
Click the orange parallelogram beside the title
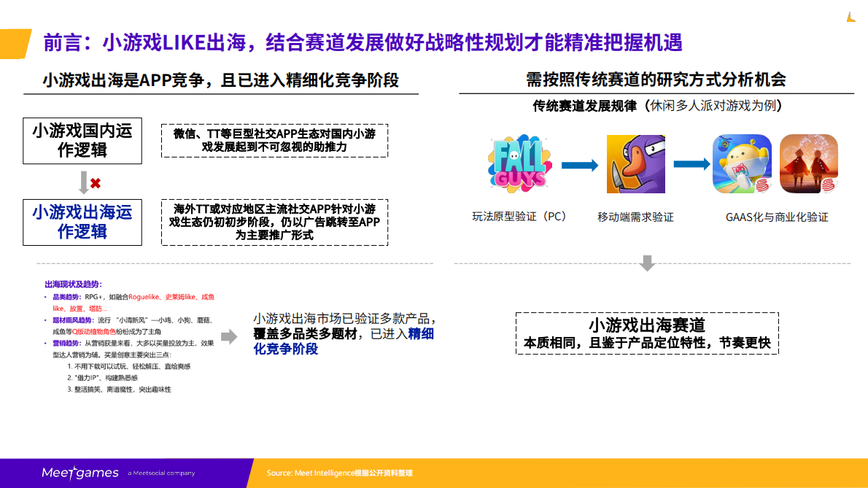click(x=14, y=44)
